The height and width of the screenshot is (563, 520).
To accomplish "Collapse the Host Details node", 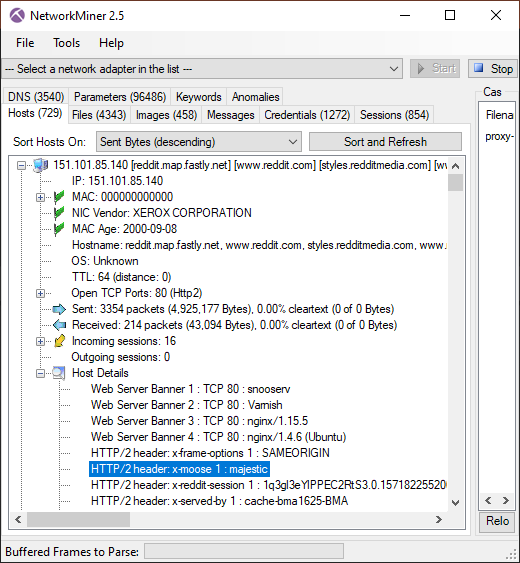I will coord(40,373).
